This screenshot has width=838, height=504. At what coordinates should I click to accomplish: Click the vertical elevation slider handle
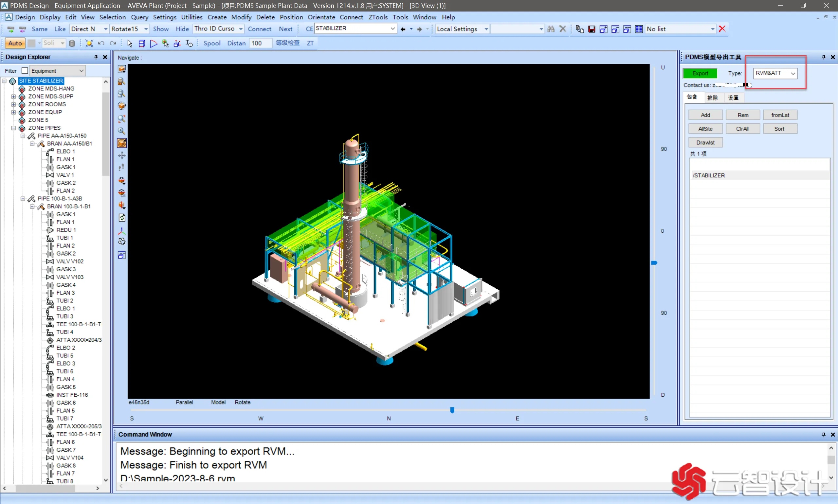coord(654,263)
